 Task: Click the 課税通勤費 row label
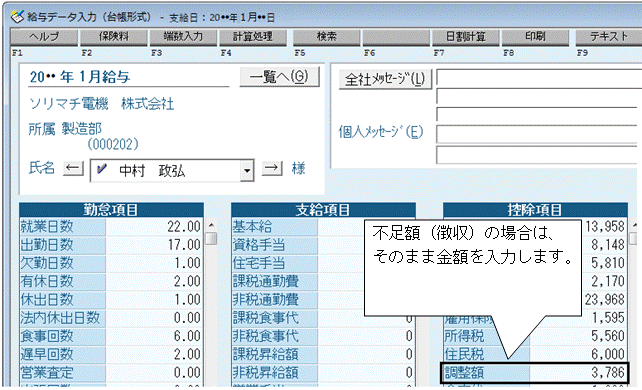click(x=275, y=281)
